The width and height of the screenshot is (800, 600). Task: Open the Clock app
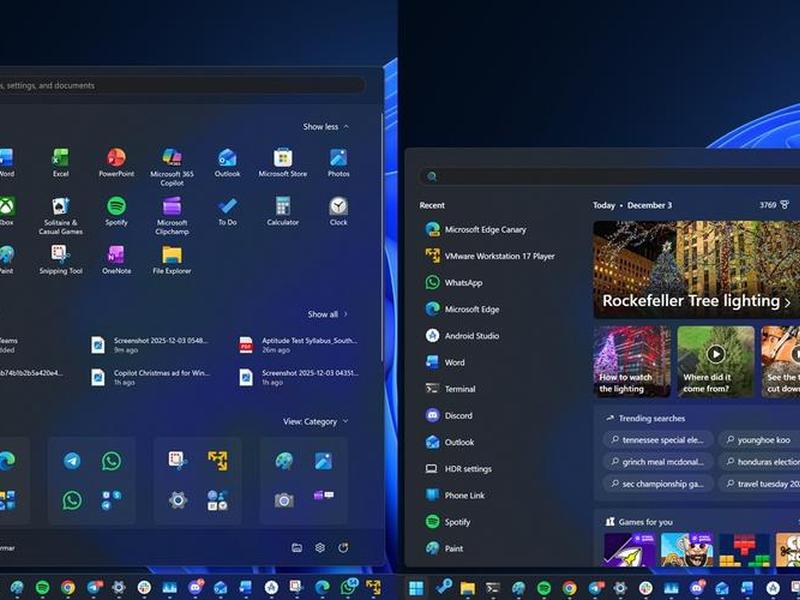click(338, 211)
